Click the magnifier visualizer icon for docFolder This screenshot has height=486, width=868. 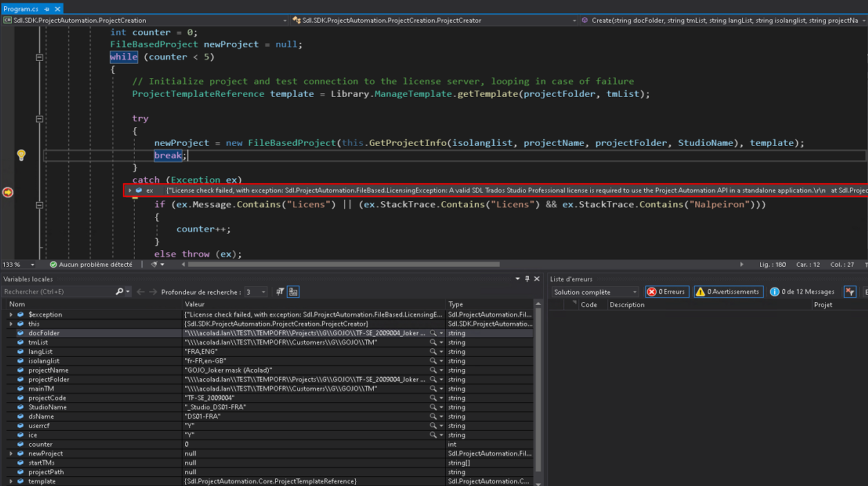tap(433, 333)
